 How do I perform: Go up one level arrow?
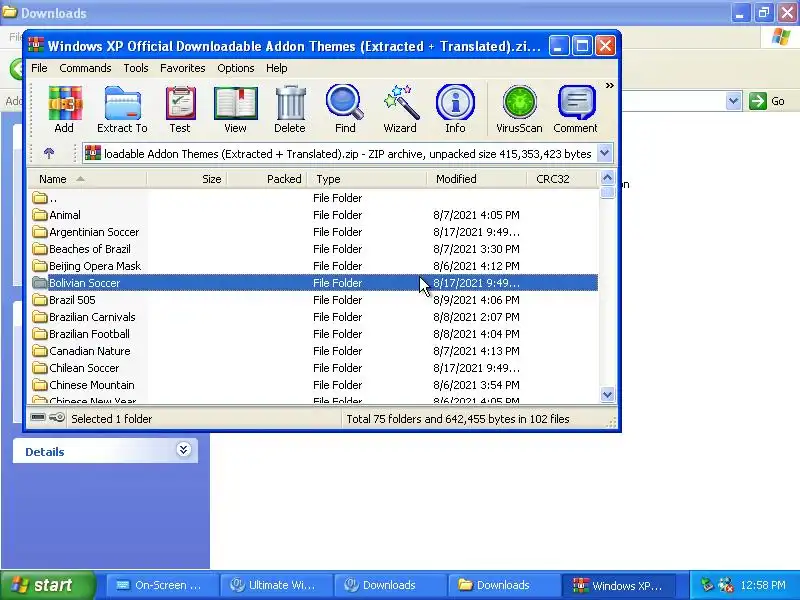(49, 153)
